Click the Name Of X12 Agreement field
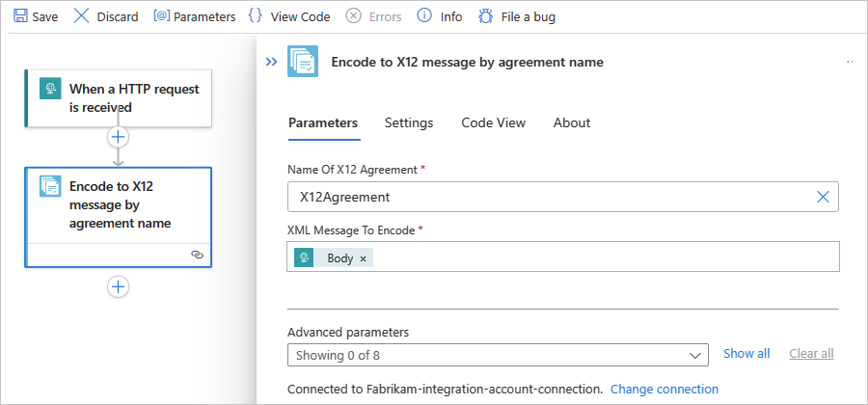Viewport: 868px width, 405px height. point(550,197)
